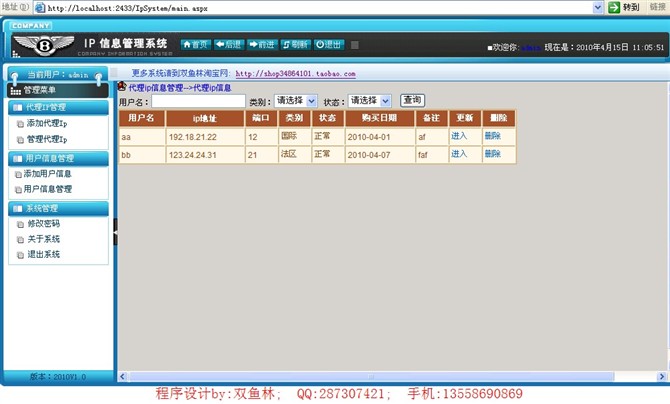Image resolution: width=670 pixels, height=404 pixels.
Task: Click the page icon beside 修改密码
Action: pyautogui.click(x=20, y=224)
